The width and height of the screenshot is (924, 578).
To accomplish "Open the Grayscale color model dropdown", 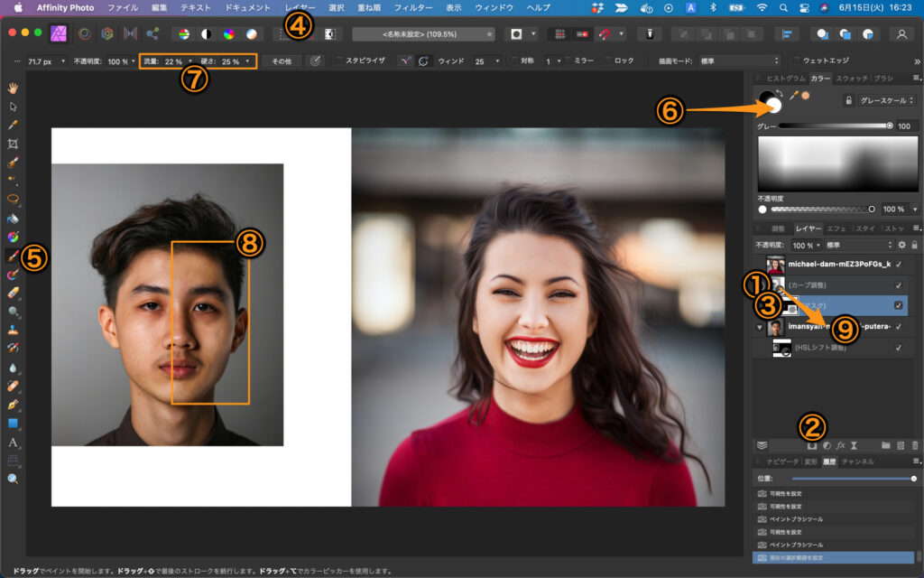I will [x=884, y=100].
